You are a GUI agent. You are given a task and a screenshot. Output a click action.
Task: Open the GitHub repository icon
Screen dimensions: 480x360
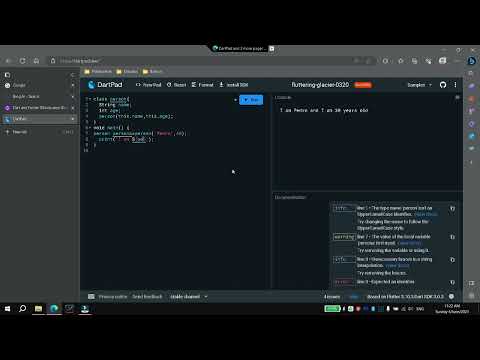pos(443,85)
